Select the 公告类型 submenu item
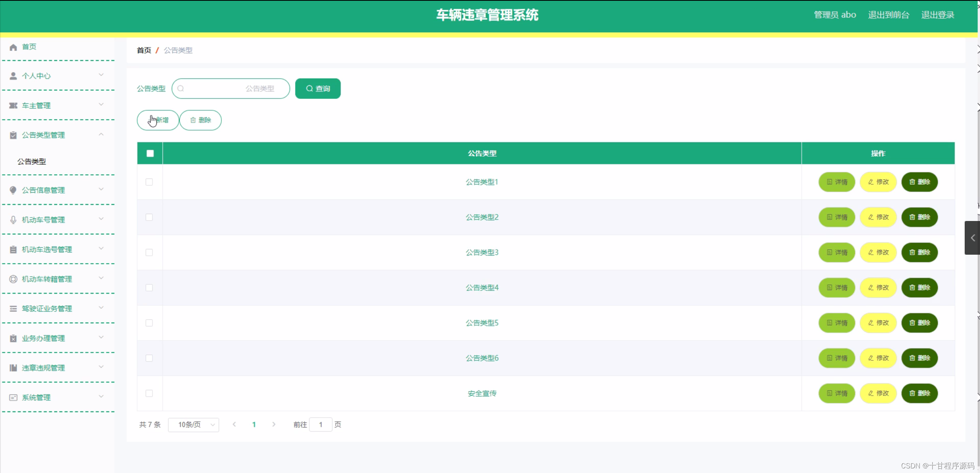 click(32, 161)
